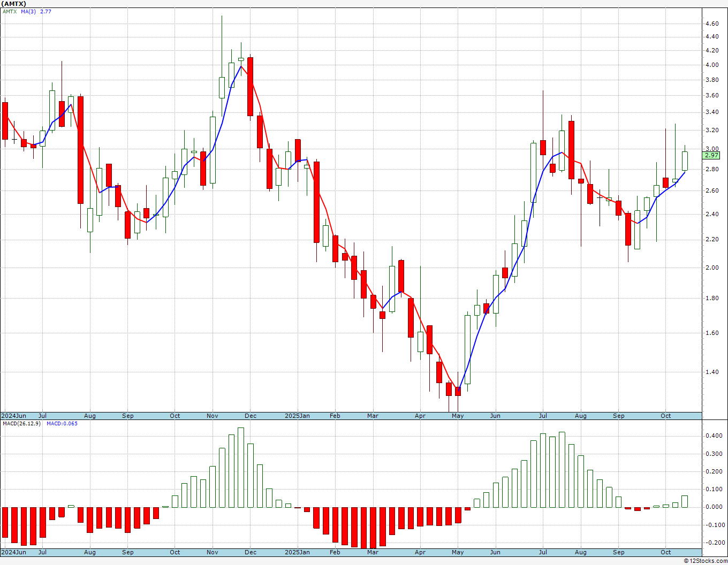Click the 2.00 price axis label
The width and height of the screenshot is (728, 565).
click(x=712, y=268)
